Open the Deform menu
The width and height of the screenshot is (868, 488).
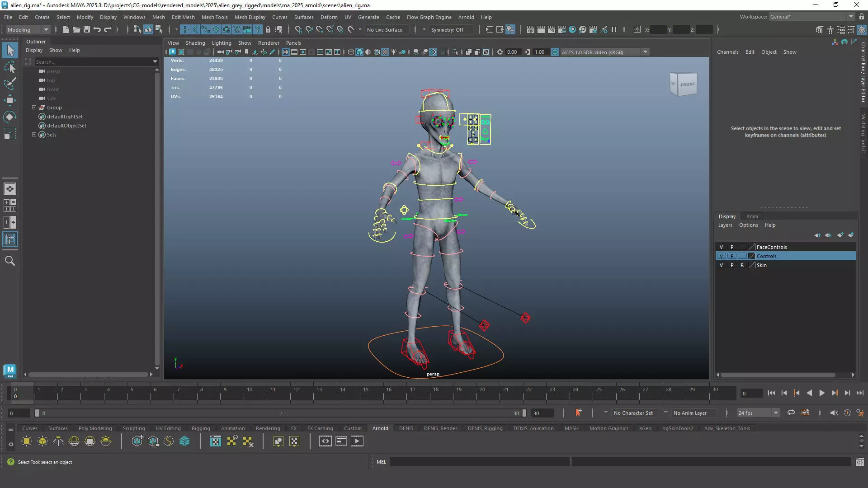329,17
